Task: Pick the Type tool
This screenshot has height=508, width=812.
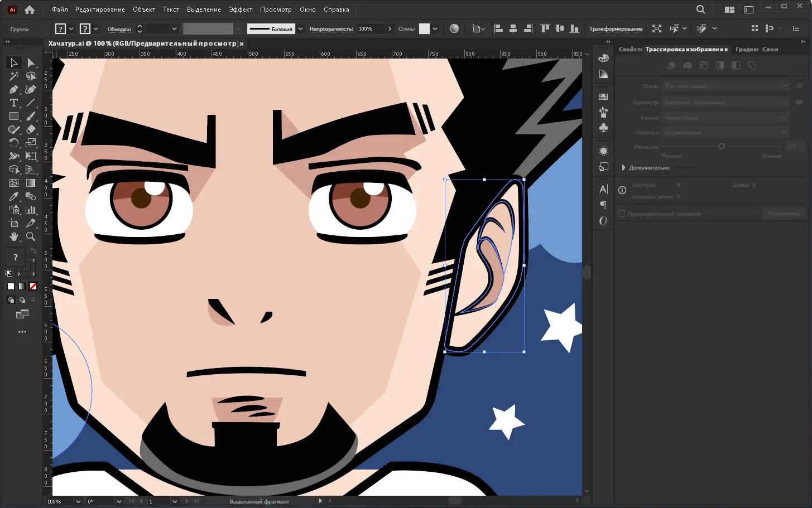Action: (14, 103)
